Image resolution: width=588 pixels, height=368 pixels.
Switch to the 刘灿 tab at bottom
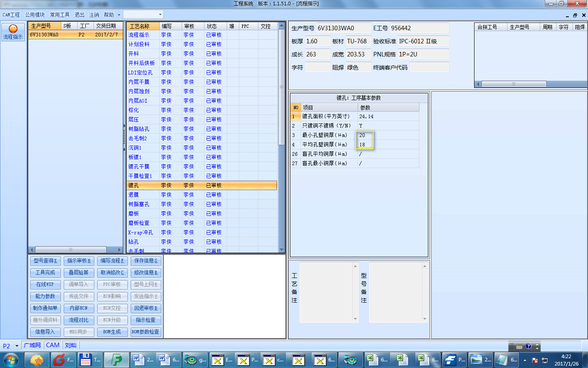[71, 345]
